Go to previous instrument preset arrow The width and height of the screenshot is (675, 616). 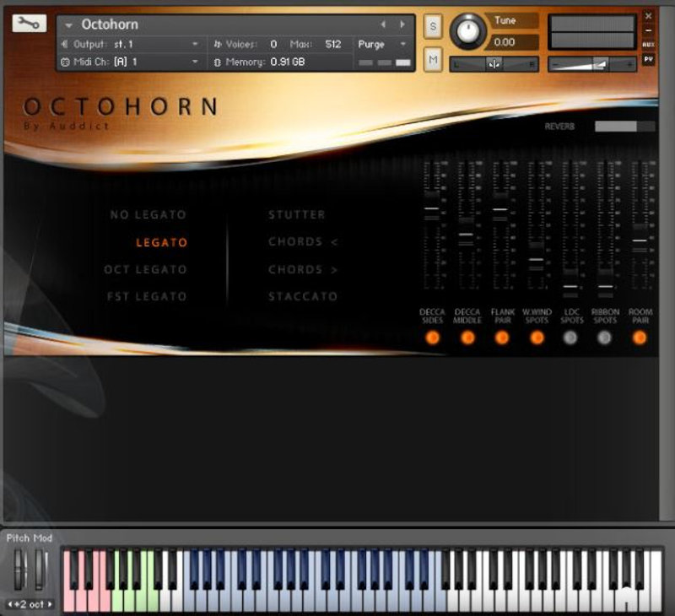click(x=383, y=24)
